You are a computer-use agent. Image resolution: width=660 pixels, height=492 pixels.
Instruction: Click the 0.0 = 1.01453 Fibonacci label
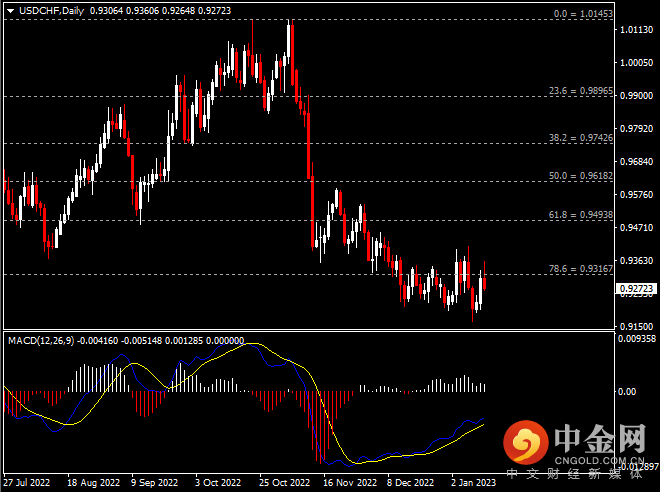coord(583,16)
